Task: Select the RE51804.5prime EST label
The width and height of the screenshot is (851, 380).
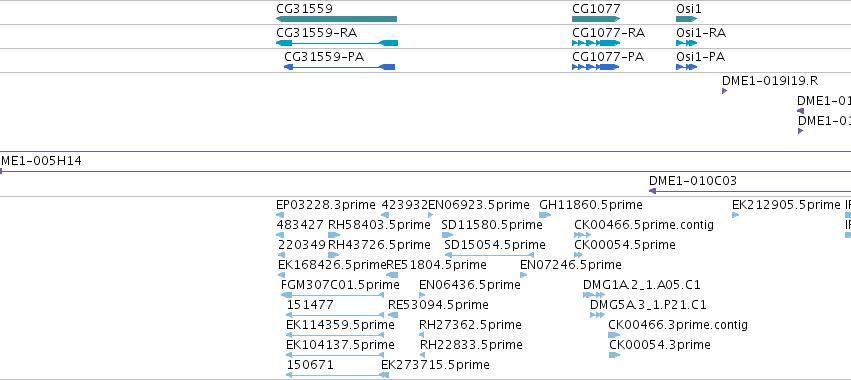Action: [436, 265]
